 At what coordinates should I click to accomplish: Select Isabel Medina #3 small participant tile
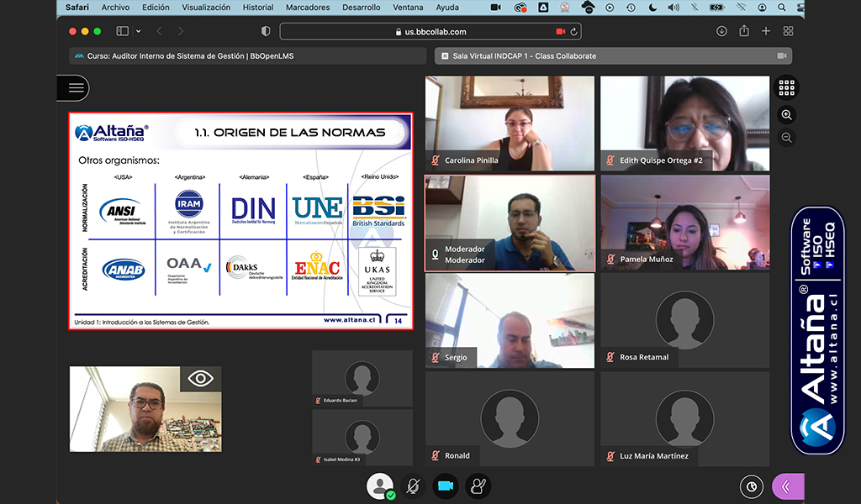click(362, 437)
